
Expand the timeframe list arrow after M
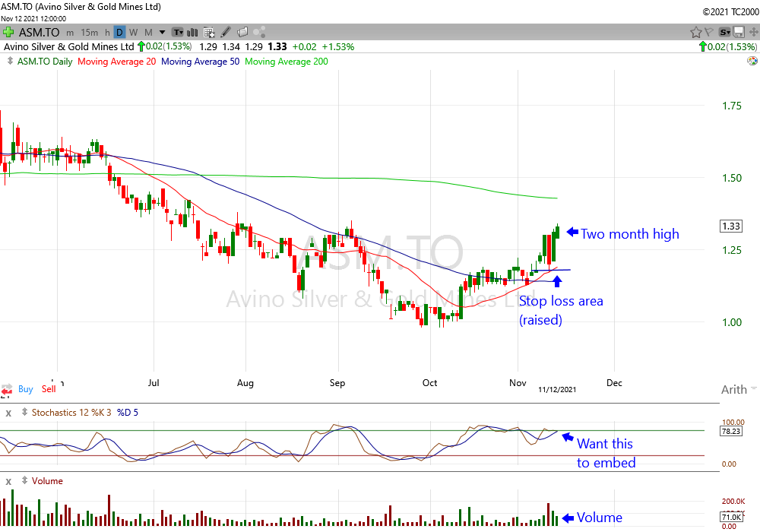163,33
